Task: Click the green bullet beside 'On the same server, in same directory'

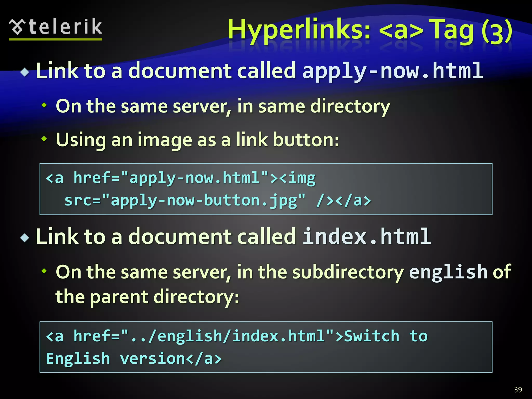Action: 44,105
